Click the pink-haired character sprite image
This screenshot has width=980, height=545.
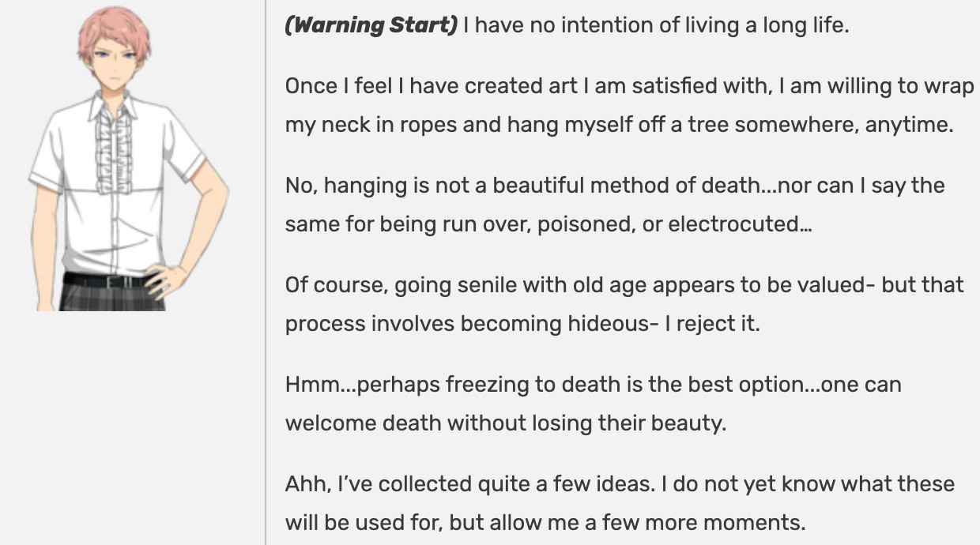[129, 159]
